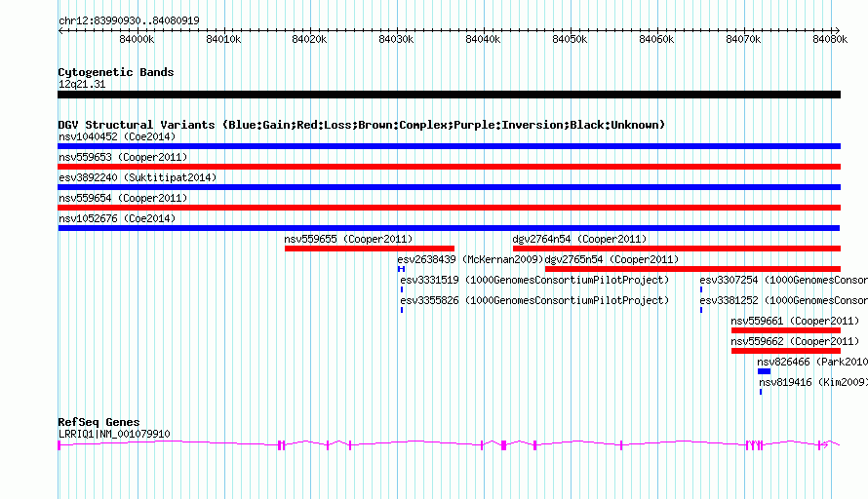The width and height of the screenshot is (868, 499).
Task: Click the 12q21.31 band label
Action: [x=82, y=84]
